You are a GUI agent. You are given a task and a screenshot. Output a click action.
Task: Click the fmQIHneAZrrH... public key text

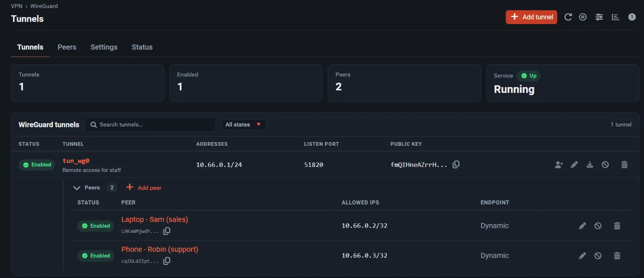pos(419,165)
